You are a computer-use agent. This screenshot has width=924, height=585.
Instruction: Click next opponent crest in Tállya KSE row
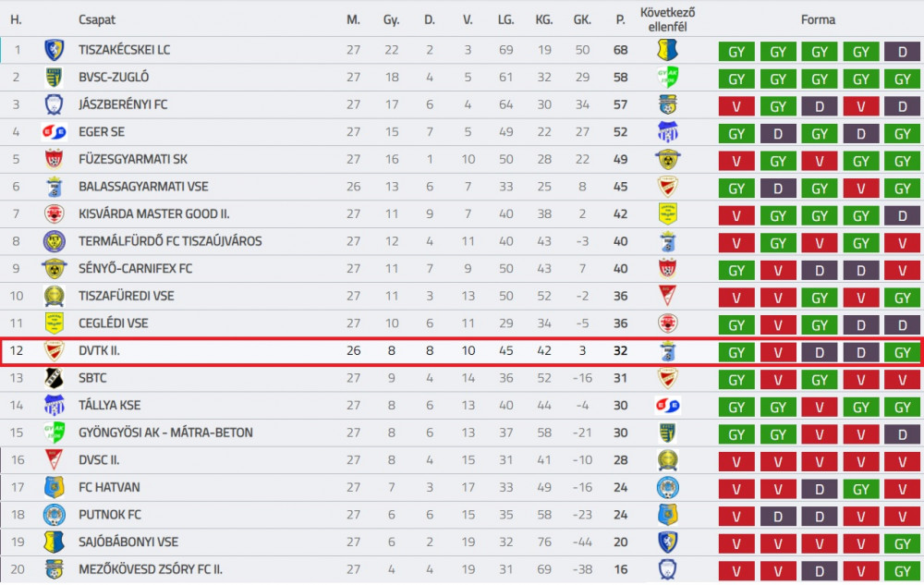[x=668, y=406]
